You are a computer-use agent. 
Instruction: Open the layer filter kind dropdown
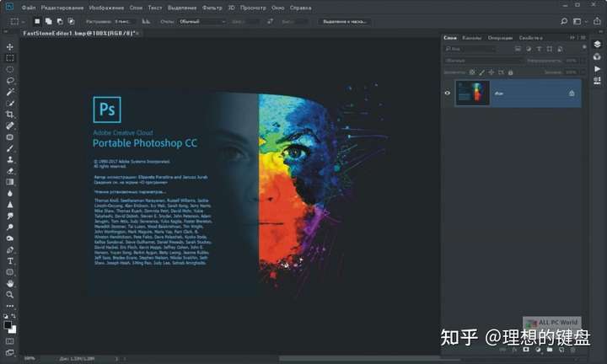470,49
